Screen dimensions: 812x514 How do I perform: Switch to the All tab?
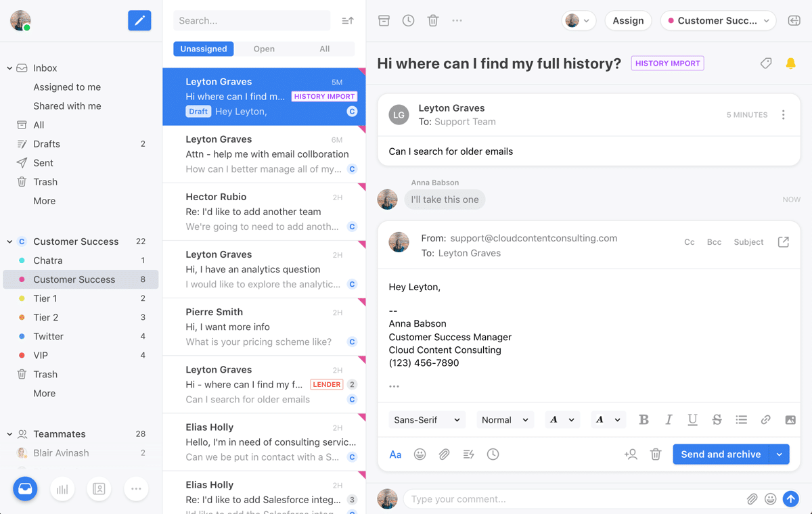[324, 49]
